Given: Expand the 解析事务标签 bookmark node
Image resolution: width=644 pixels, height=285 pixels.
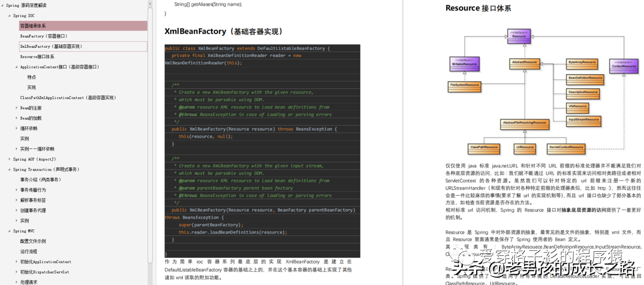Looking at the screenshot, I should pos(16,200).
